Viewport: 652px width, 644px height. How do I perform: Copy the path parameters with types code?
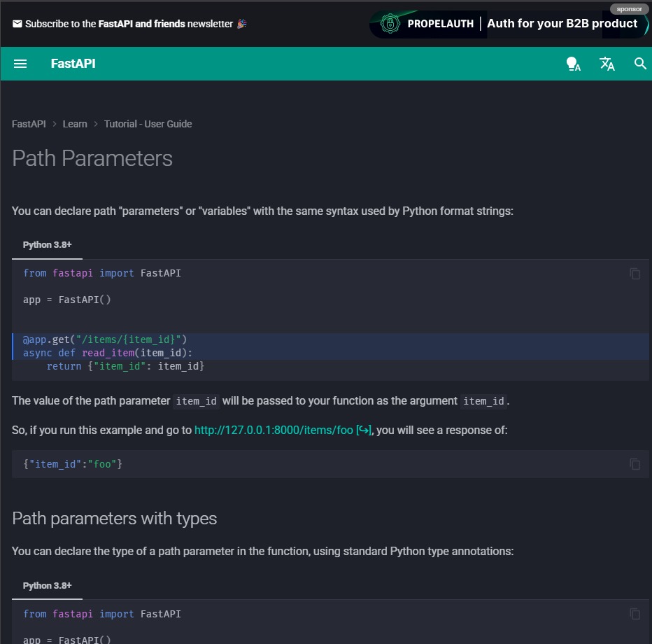pos(635,614)
